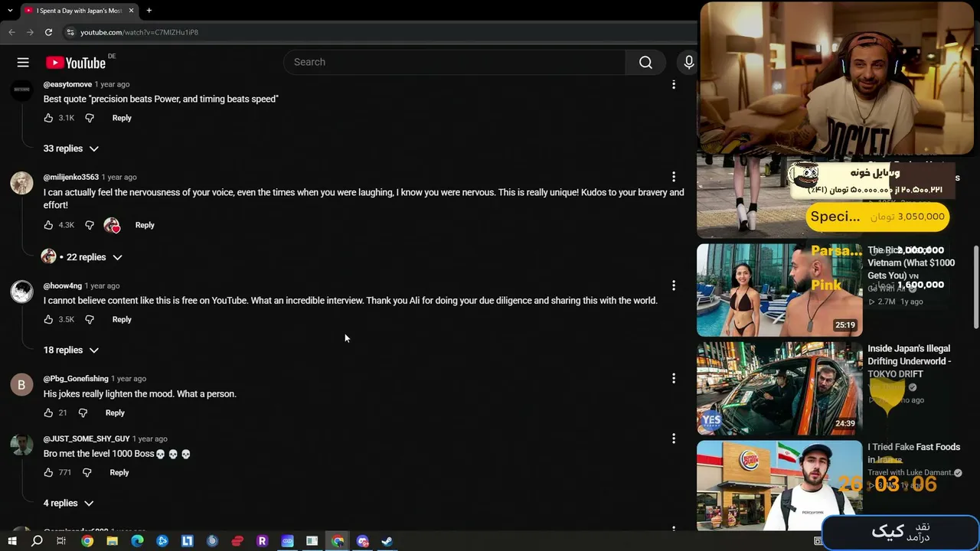Go back in the browser
Viewport: 980px width, 551px height.
tap(11, 32)
